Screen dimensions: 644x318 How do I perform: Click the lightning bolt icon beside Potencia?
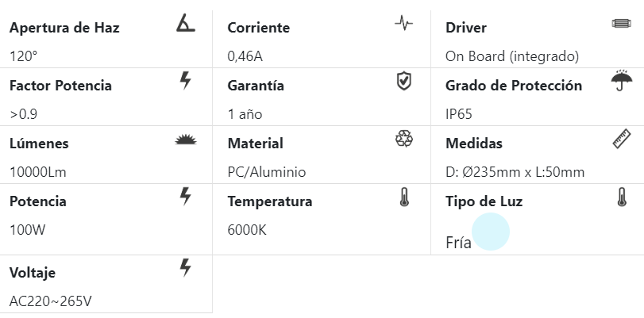coord(186,196)
